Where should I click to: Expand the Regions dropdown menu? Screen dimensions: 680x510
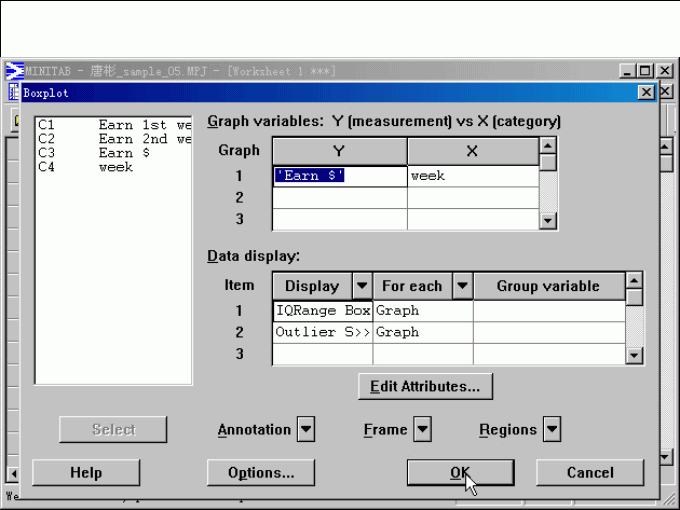click(x=551, y=430)
